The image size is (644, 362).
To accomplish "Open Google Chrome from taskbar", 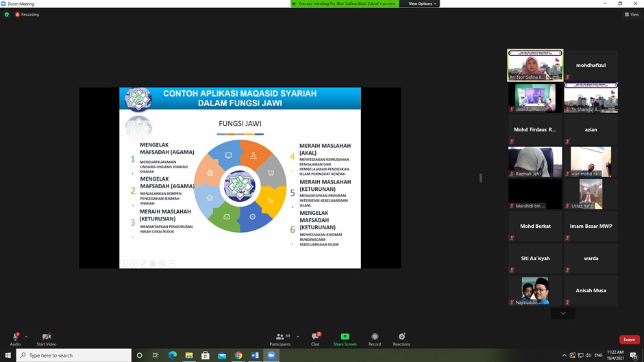I will tap(238, 355).
